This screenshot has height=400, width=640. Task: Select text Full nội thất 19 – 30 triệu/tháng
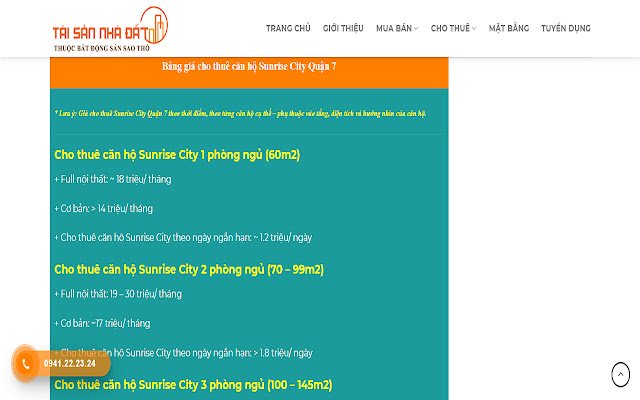pyautogui.click(x=118, y=294)
